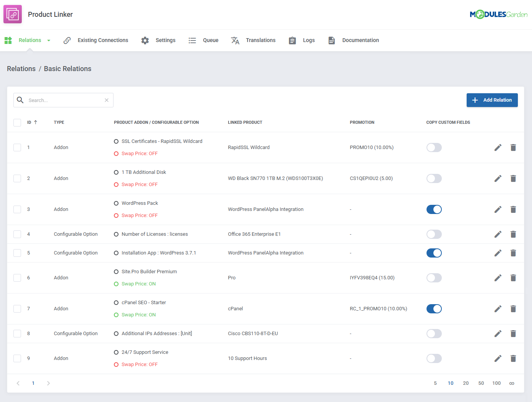This screenshot has width=532, height=402.
Task: Open the next page chevron in pagination
Action: coord(48,383)
